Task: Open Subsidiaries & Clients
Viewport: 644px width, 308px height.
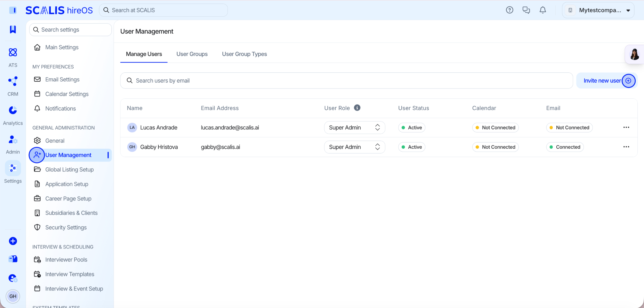Action: [x=71, y=213]
